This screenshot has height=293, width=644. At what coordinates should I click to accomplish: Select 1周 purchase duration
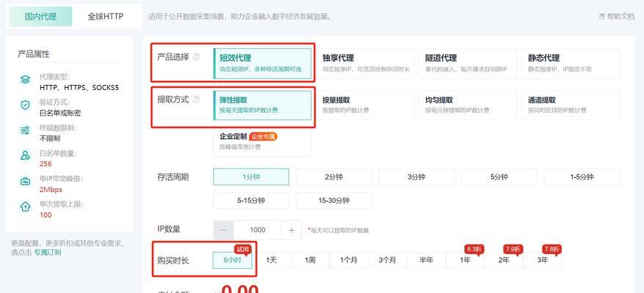pyautogui.click(x=310, y=260)
